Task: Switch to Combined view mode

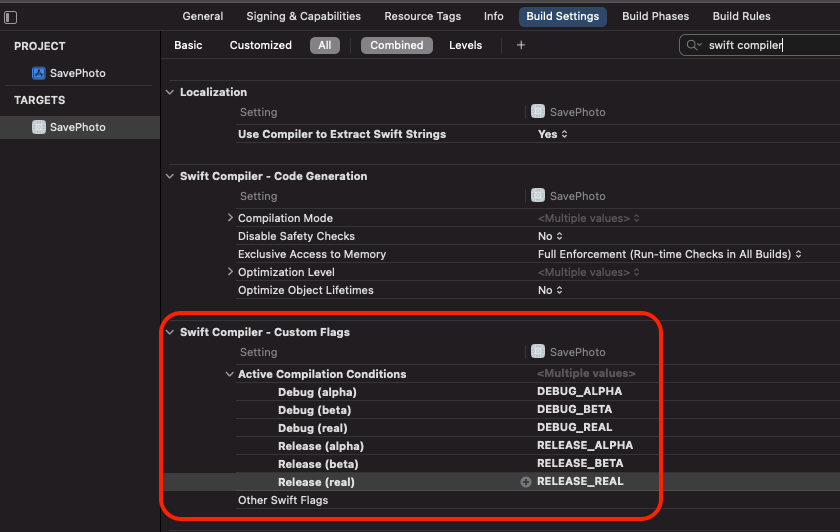Action: [396, 46]
